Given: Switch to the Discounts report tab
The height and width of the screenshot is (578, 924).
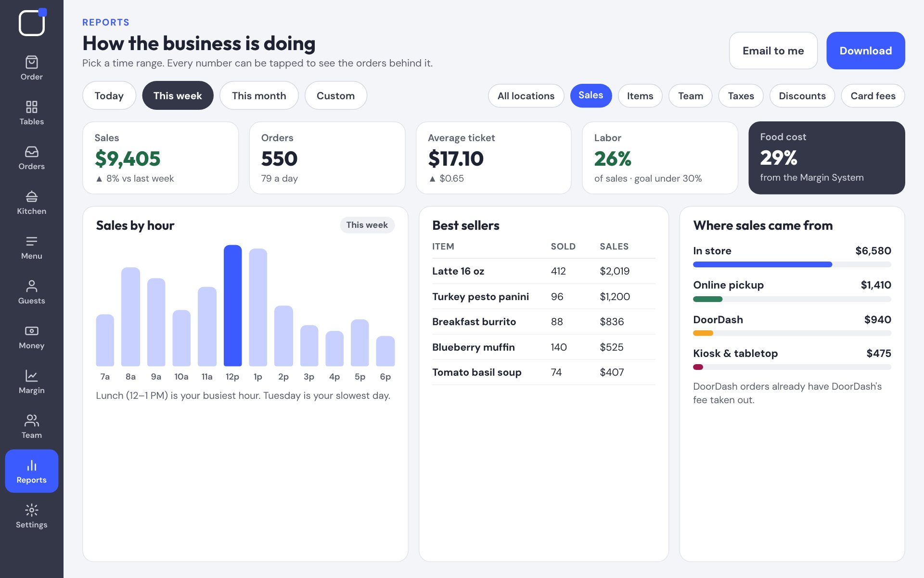Looking at the screenshot, I should (x=802, y=96).
